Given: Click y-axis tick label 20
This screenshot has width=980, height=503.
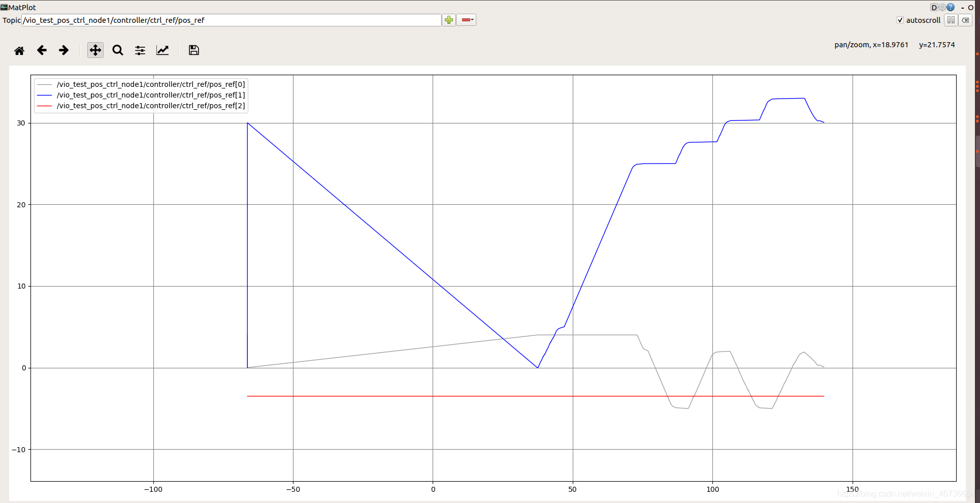Looking at the screenshot, I should click(x=21, y=205).
